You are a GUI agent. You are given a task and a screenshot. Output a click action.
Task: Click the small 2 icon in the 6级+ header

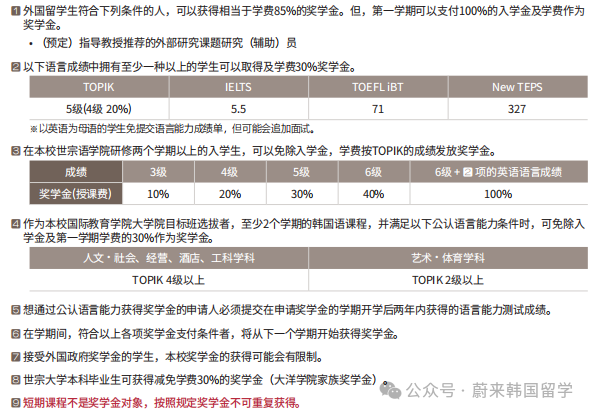coord(467,172)
